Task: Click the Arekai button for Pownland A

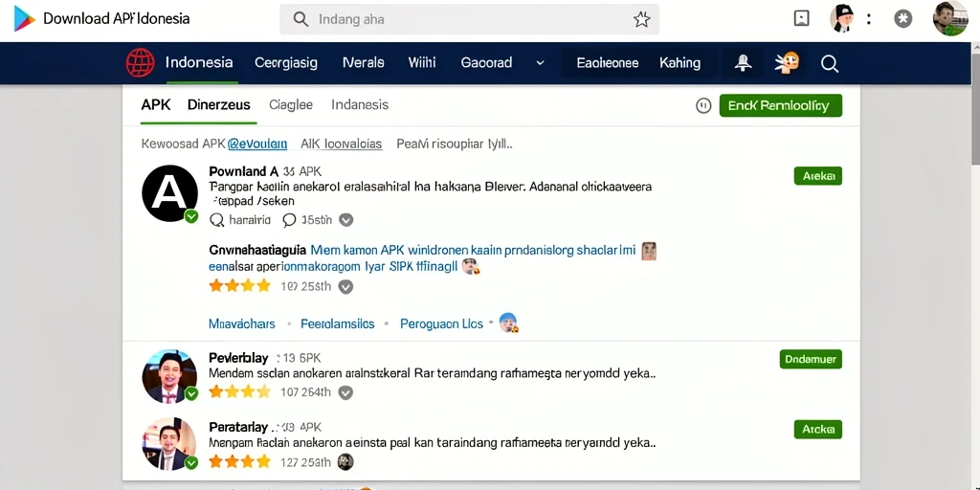Action: pos(818,176)
